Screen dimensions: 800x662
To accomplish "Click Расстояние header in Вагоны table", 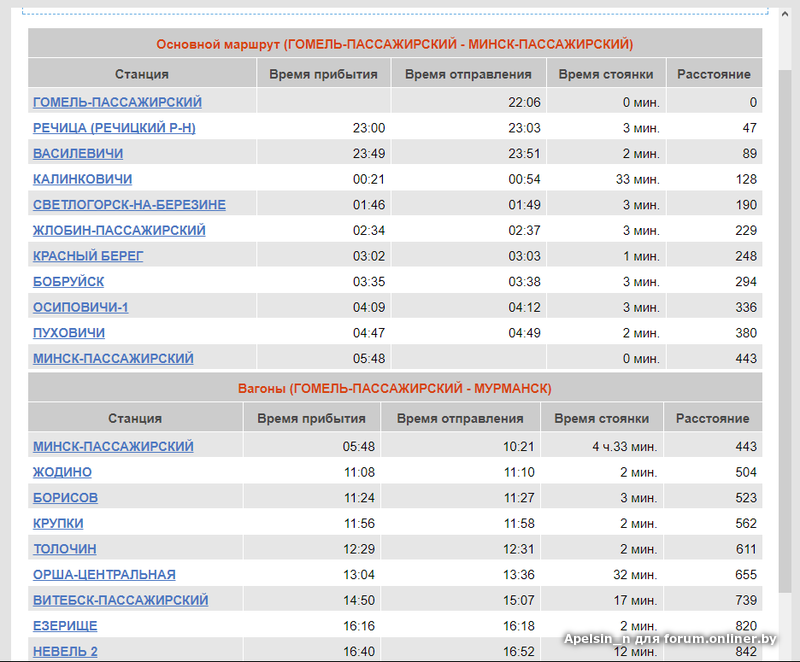I will [x=713, y=418].
